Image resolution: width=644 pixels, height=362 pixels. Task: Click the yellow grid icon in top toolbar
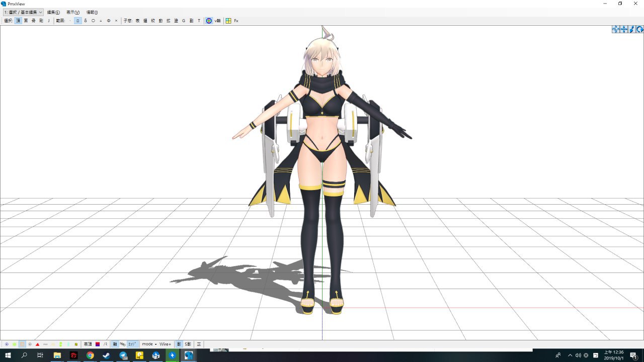pyautogui.click(x=228, y=21)
